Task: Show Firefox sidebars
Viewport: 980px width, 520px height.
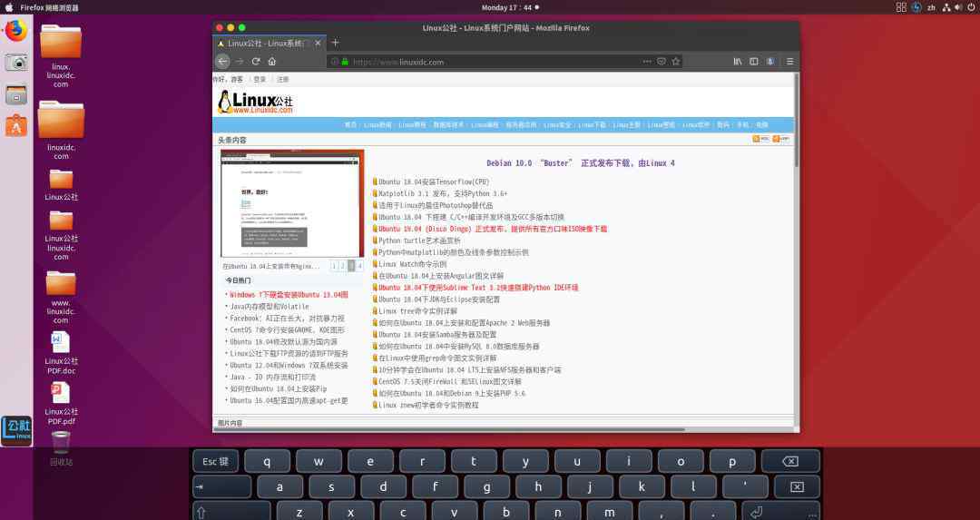Action: [754, 61]
